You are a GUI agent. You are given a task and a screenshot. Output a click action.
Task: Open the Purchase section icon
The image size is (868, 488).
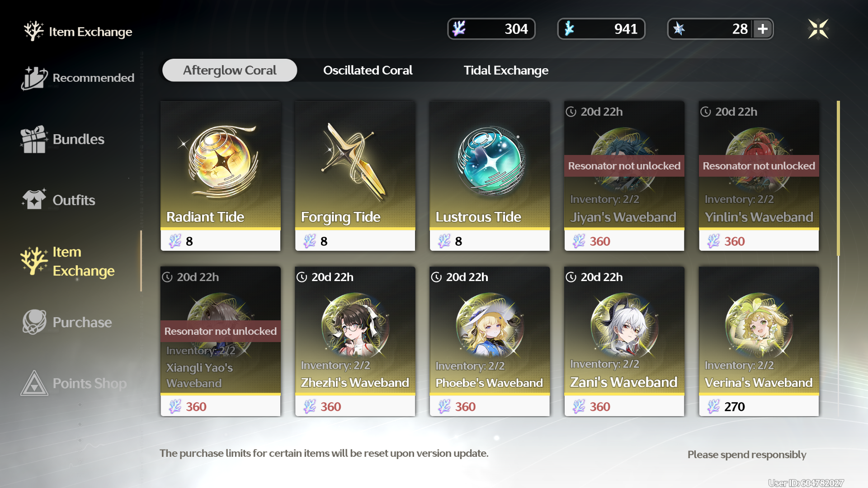tap(34, 322)
